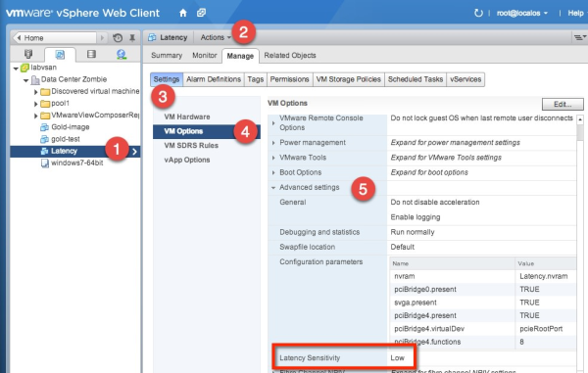Go to the vSphere home icon
The image size is (588, 373).
tap(183, 13)
